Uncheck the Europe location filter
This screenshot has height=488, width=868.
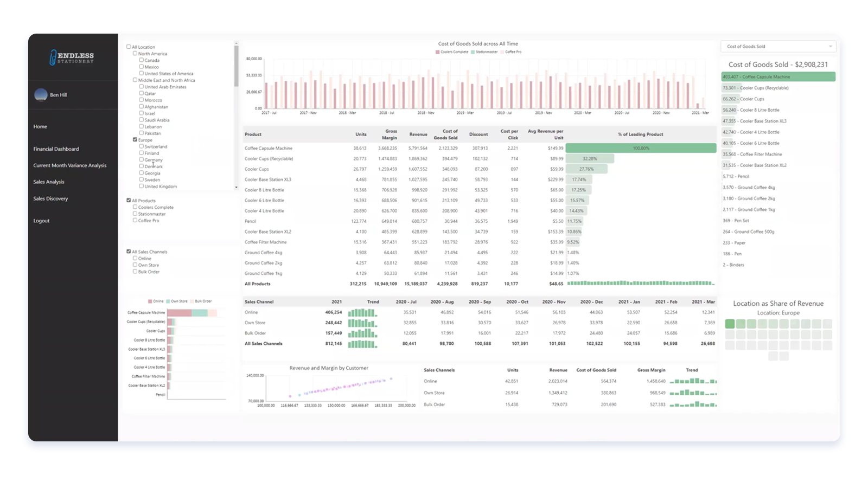coord(135,139)
